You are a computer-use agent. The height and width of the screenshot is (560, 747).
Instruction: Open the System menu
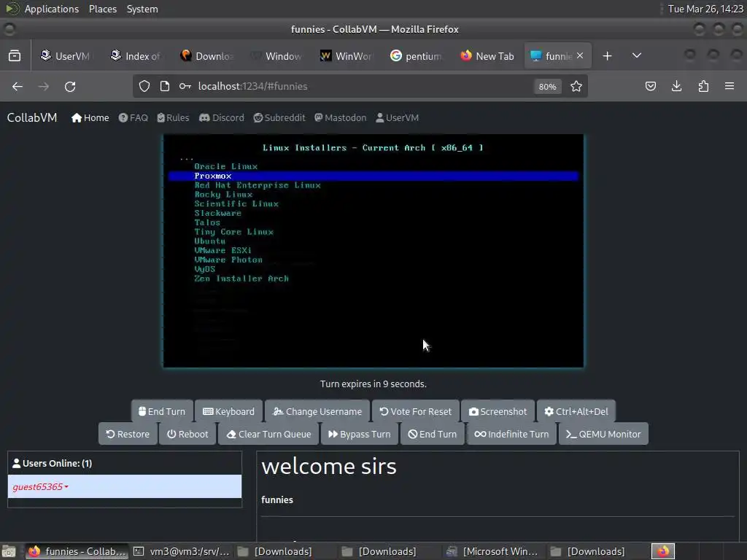click(x=142, y=9)
